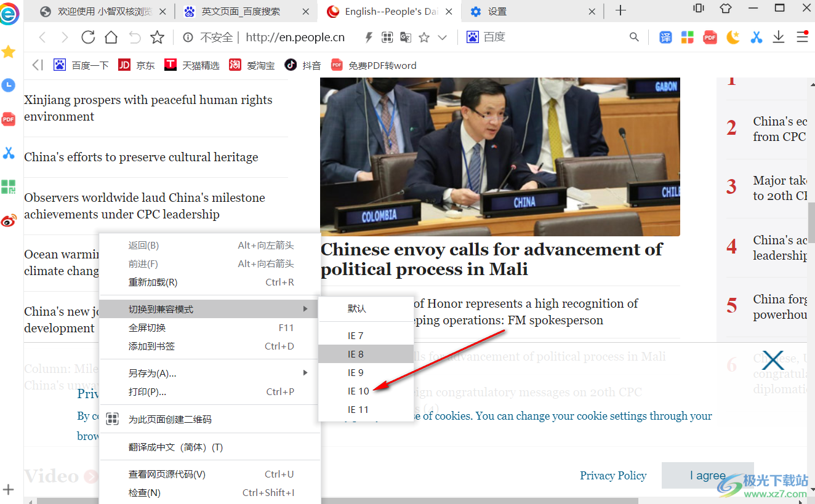815x504 pixels.
Task: Click the search magnifier icon
Action: point(634,38)
